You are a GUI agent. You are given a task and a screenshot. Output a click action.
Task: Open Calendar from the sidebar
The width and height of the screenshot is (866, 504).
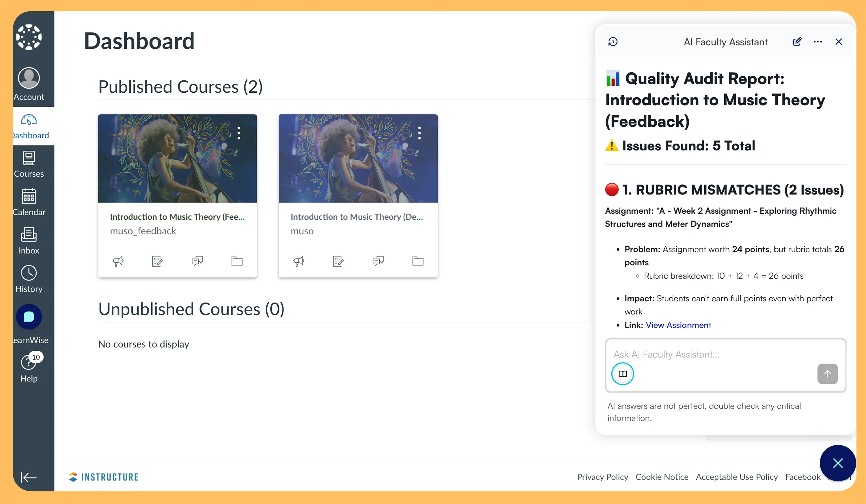[29, 203]
